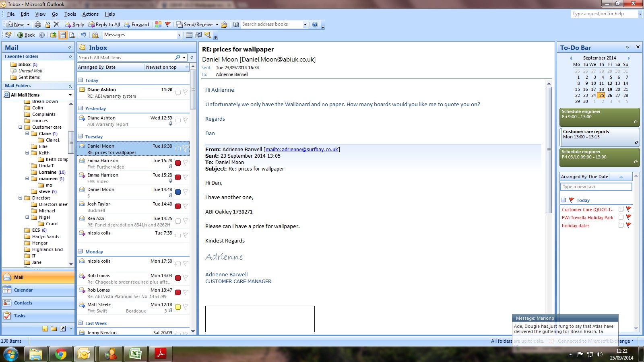Screen dimensions: 644x362
Task: Mark 'holiday dates' task complete via its flag
Action: point(629,225)
